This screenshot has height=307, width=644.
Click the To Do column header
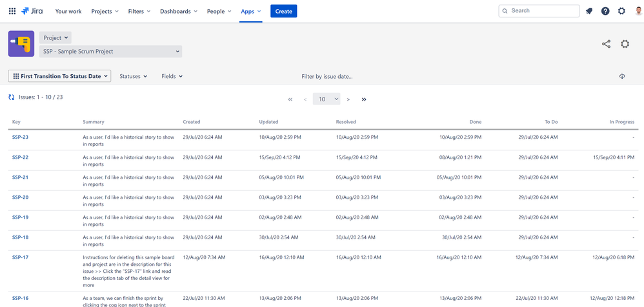(x=551, y=122)
